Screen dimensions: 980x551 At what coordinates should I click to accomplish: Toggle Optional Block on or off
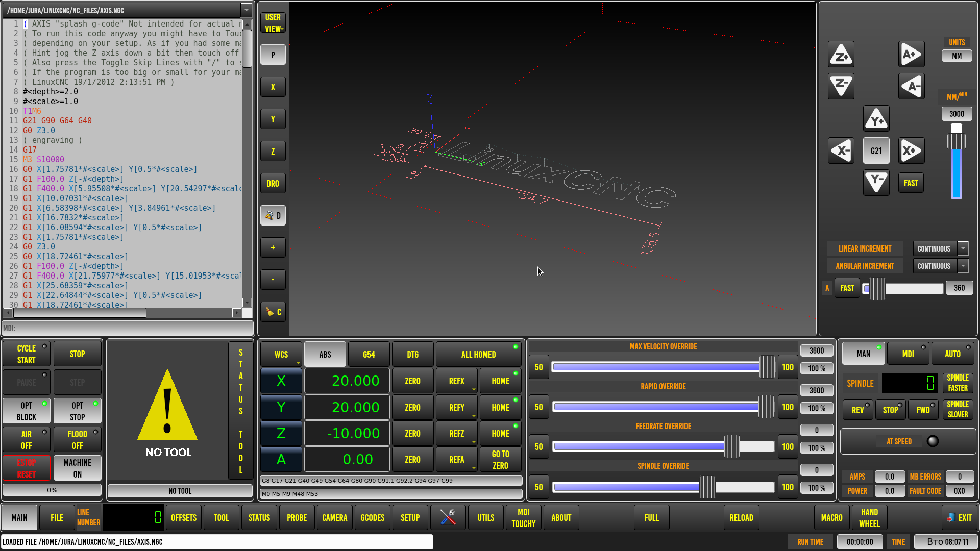[27, 411]
